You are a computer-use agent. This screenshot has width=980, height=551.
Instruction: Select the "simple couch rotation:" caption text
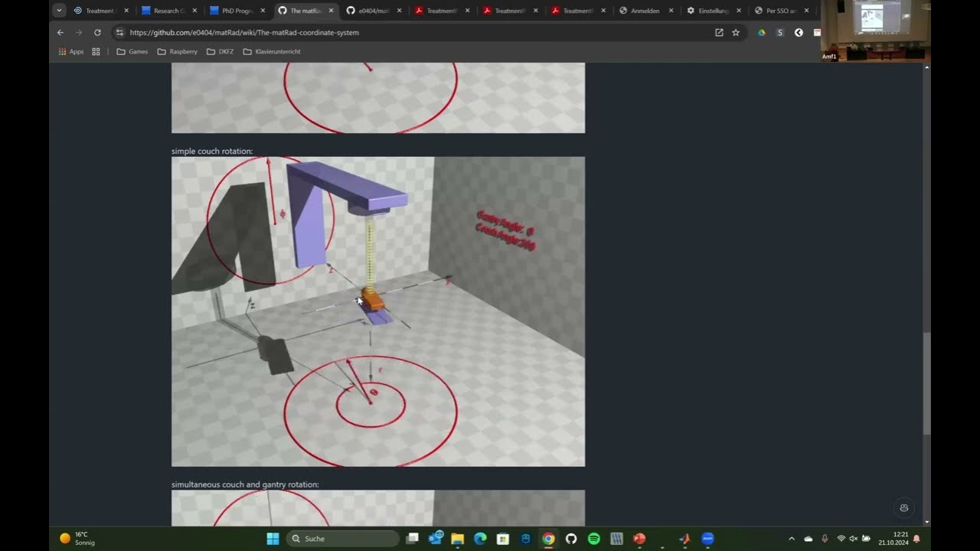point(212,151)
